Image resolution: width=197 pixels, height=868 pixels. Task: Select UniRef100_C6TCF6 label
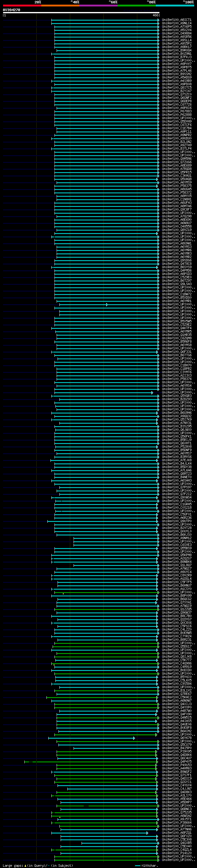[x=177, y=125]
